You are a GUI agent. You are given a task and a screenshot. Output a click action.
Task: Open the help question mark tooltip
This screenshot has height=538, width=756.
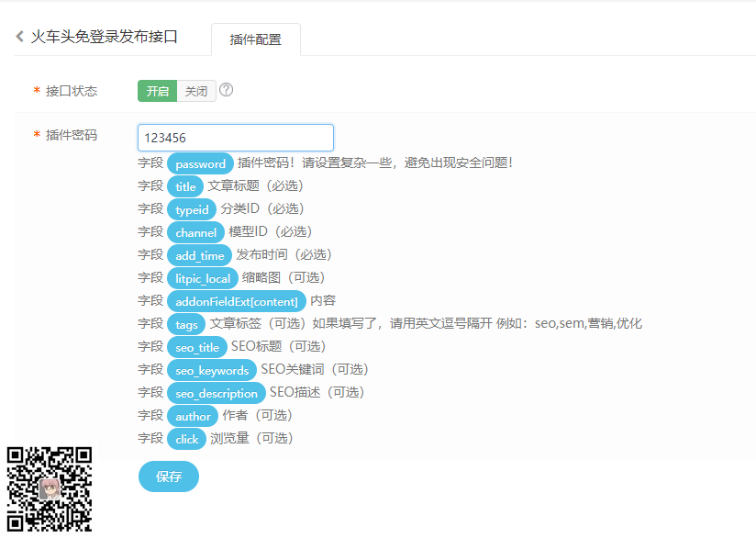pos(226,91)
